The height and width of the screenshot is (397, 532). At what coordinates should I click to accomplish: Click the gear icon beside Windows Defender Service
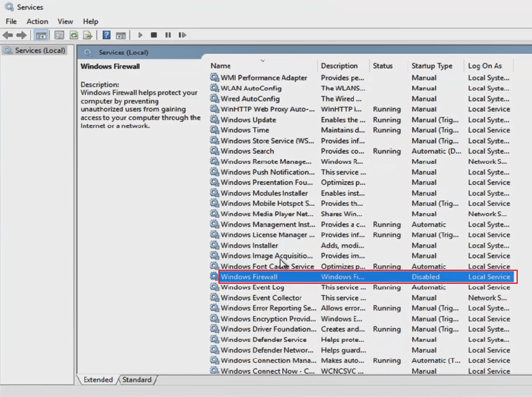[214, 339]
